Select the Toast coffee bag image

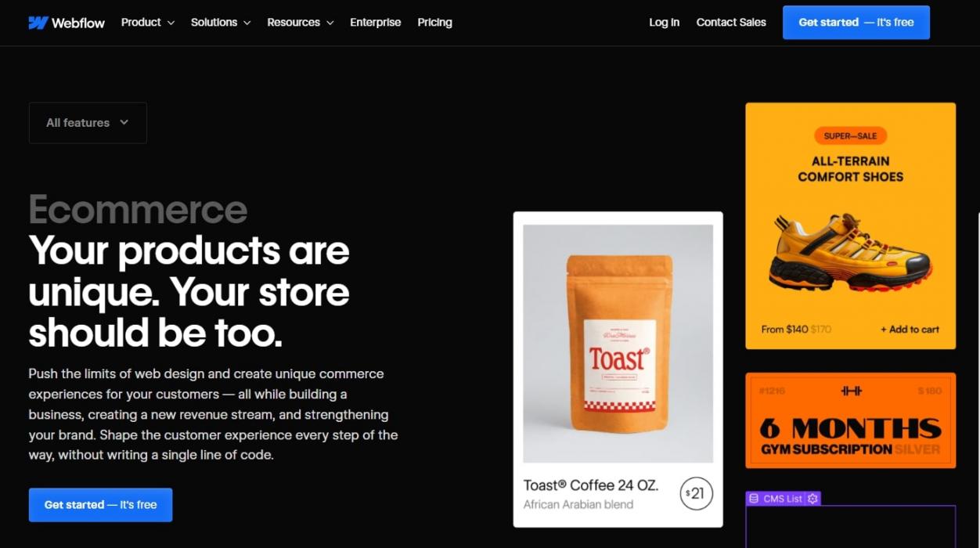[x=618, y=344]
